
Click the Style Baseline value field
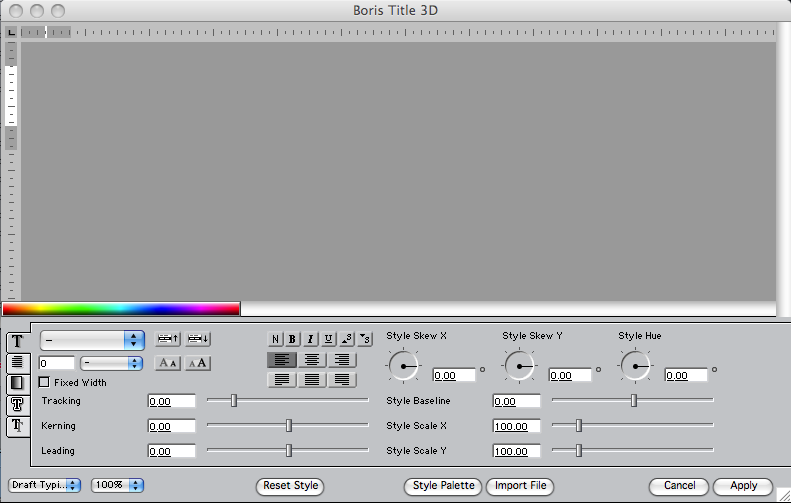517,402
